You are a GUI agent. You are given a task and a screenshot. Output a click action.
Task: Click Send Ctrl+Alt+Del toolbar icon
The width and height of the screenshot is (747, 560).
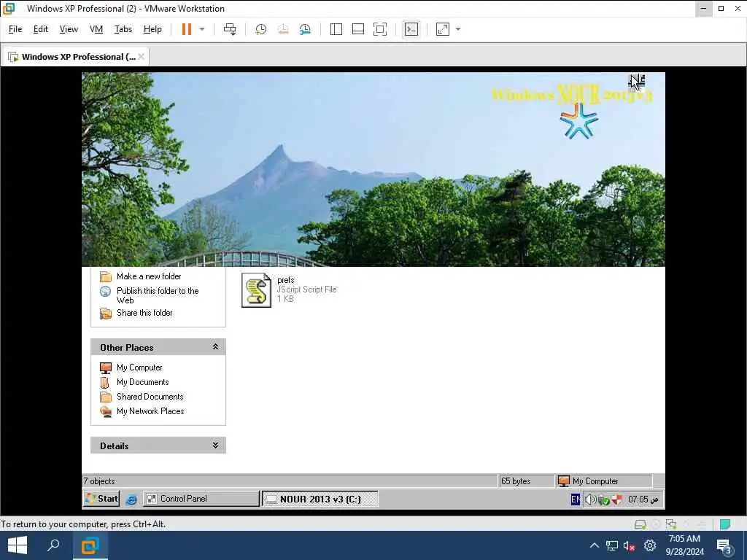tap(230, 29)
